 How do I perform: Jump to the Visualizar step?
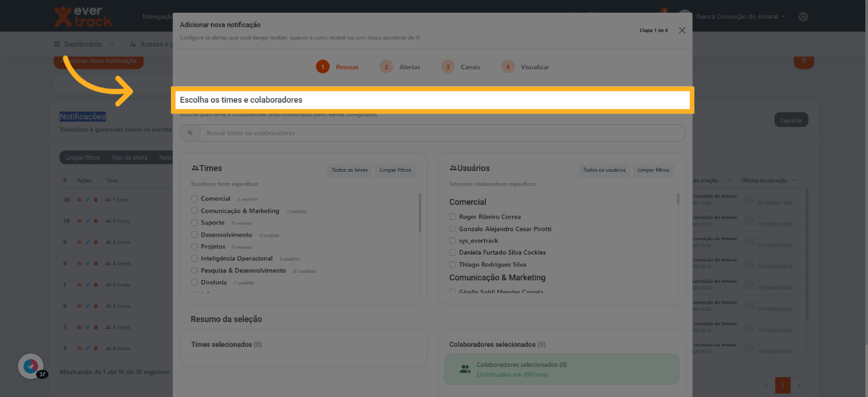click(526, 67)
